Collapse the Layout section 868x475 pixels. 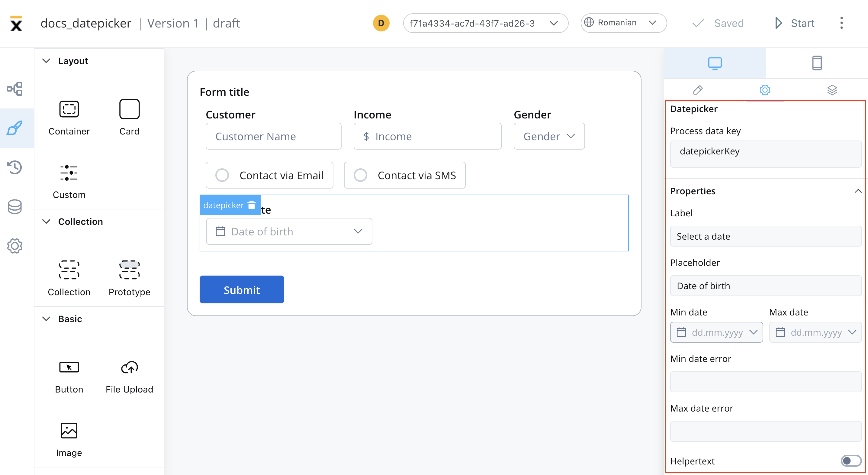tap(46, 61)
